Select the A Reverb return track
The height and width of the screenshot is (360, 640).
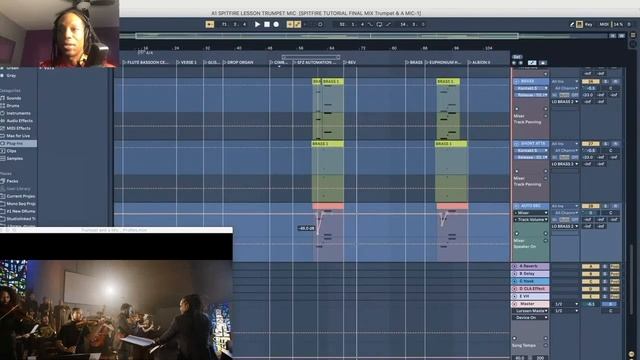[x=530, y=266]
